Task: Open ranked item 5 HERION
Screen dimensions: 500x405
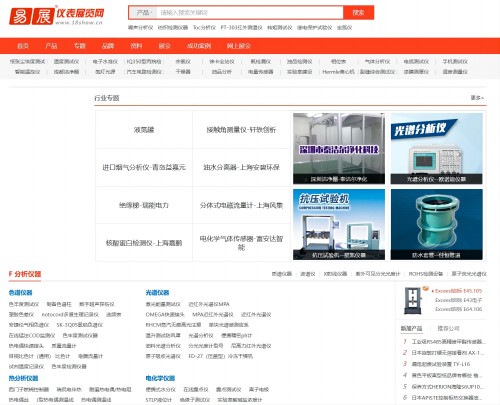Action: tap(448, 387)
